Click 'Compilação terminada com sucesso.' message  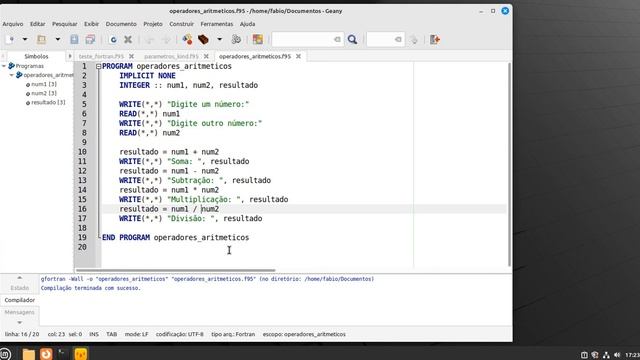tap(91, 288)
